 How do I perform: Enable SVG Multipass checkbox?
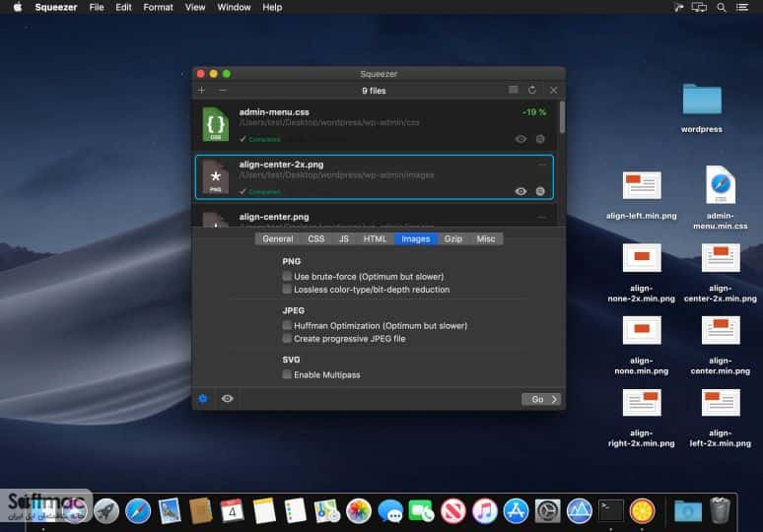click(x=287, y=374)
